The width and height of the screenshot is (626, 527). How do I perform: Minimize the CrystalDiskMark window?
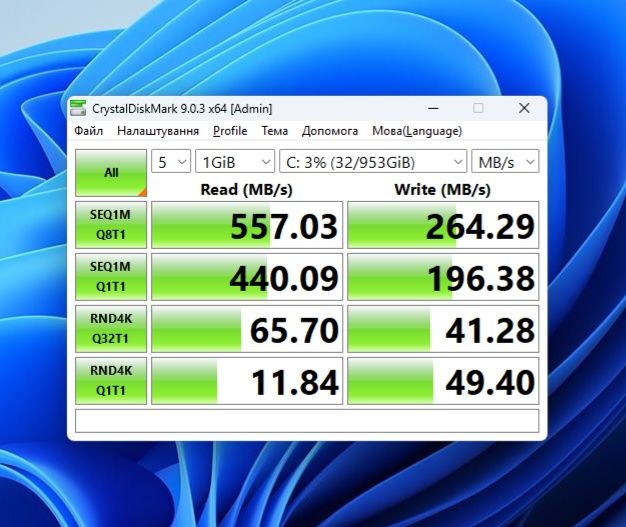coord(434,108)
